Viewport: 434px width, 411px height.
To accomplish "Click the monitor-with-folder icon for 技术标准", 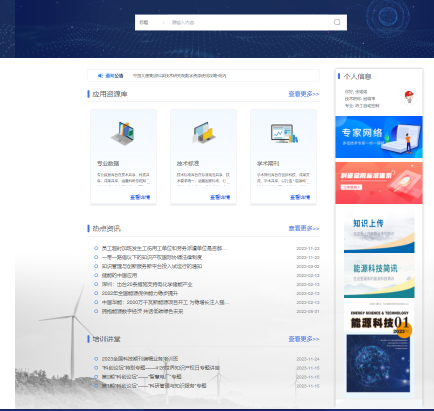I will tap(203, 133).
